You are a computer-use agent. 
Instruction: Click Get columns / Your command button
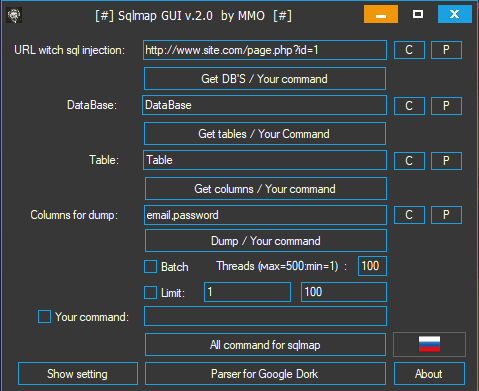[x=266, y=189]
